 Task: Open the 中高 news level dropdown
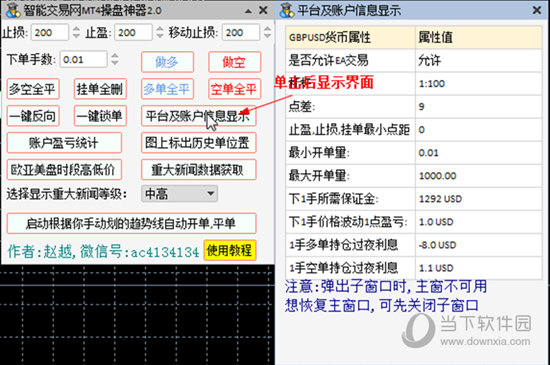coord(180,194)
